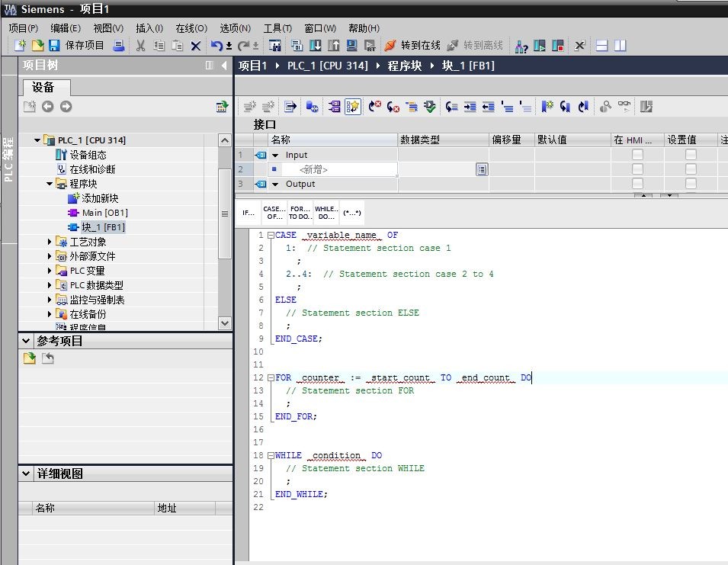Open the 编辑(E) menu
The width and height of the screenshot is (728, 565).
65,28
